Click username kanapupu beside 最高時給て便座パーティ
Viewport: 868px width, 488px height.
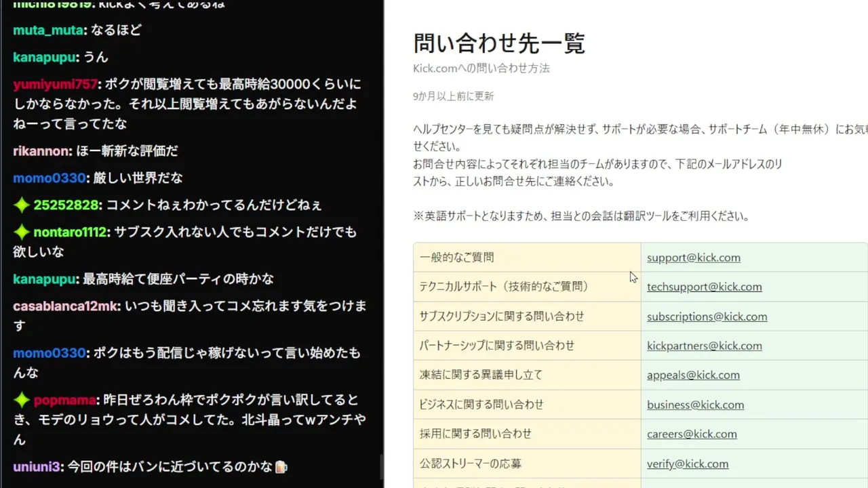45,279
